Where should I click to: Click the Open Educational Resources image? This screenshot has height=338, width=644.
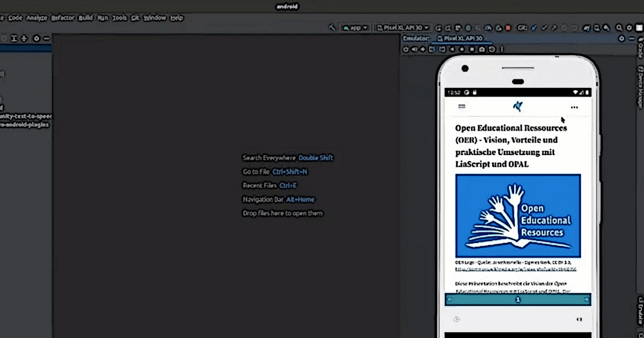coord(518,216)
